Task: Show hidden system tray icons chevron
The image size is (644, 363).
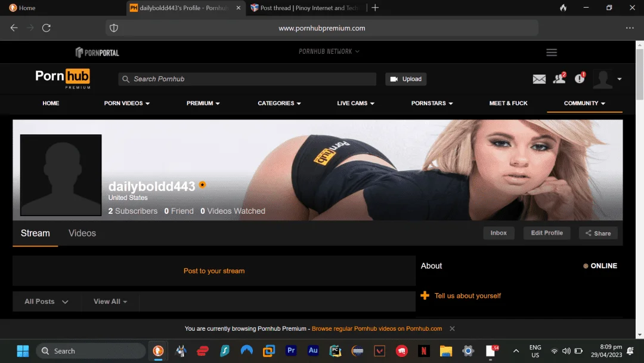Action: click(516, 350)
